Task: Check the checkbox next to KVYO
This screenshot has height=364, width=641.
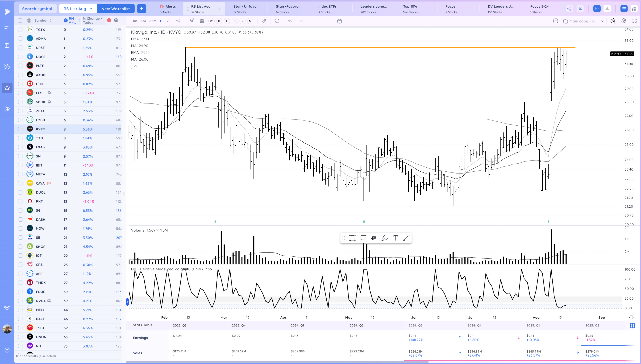Action: (x=20, y=129)
